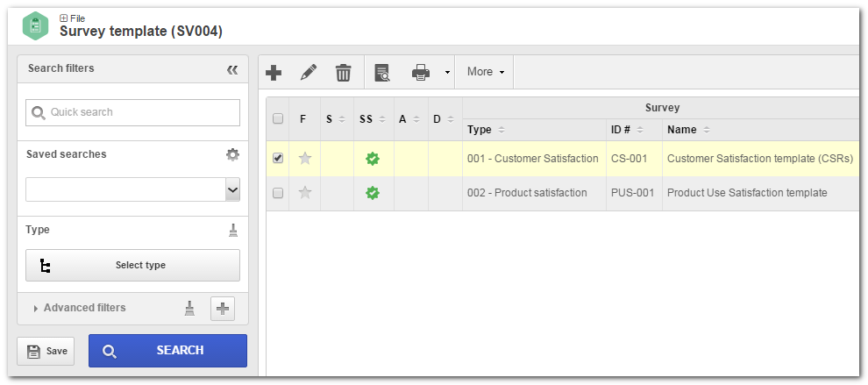
Task: Uncheck the CS-001 row checkbox
Action: click(x=278, y=159)
